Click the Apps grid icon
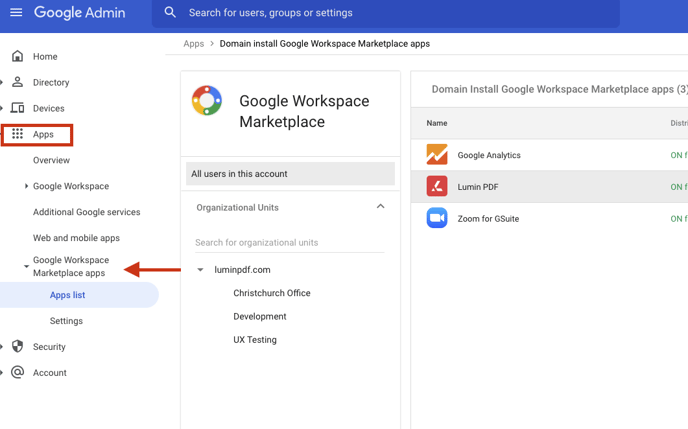This screenshot has width=688, height=429. point(18,134)
